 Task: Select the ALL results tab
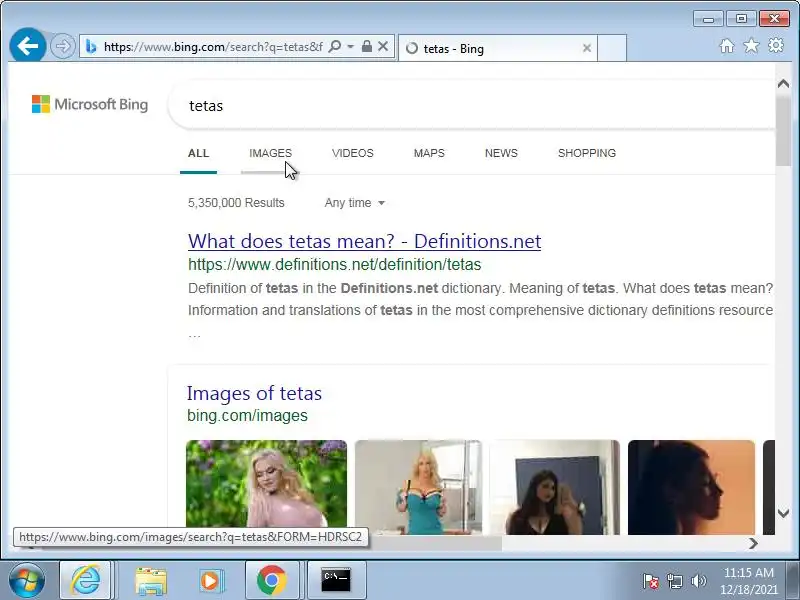pyautogui.click(x=198, y=153)
